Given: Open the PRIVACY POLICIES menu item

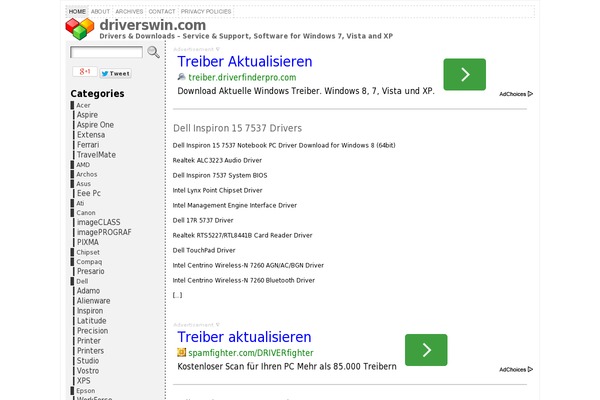Looking at the screenshot, I should [206, 11].
